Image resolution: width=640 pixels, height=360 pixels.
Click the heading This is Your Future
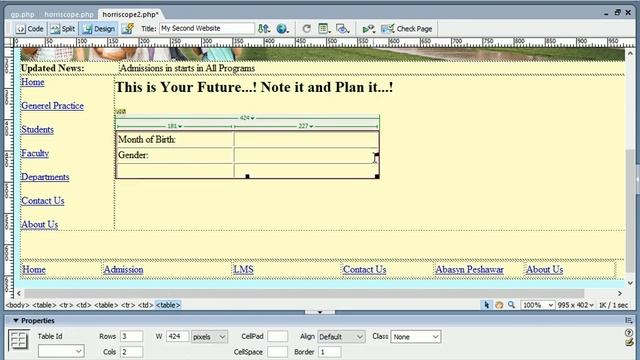254,87
